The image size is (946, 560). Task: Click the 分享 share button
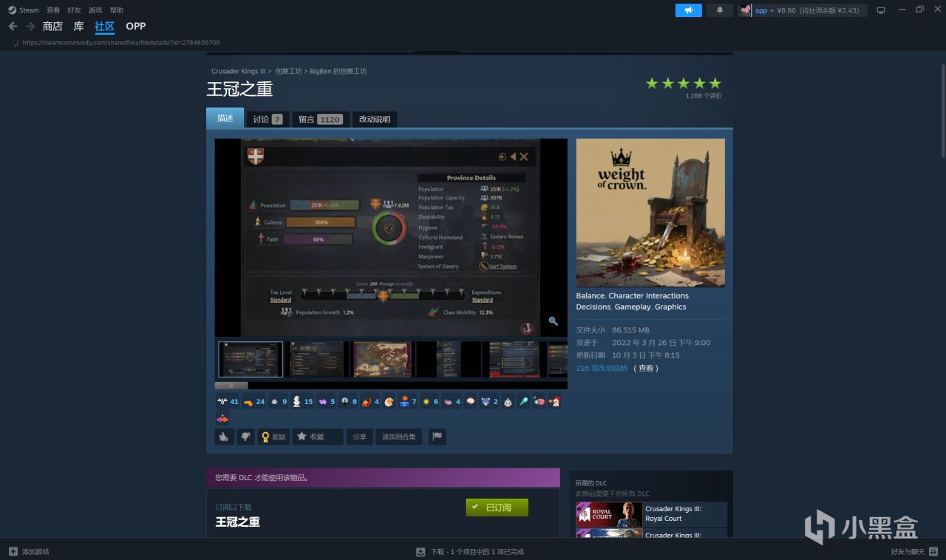(x=359, y=437)
